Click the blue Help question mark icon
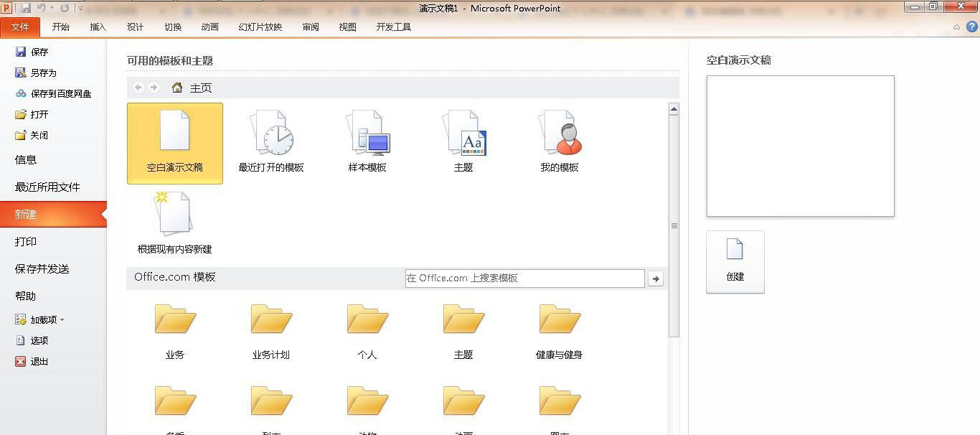Screen dimensions: 980x435 [x=971, y=27]
